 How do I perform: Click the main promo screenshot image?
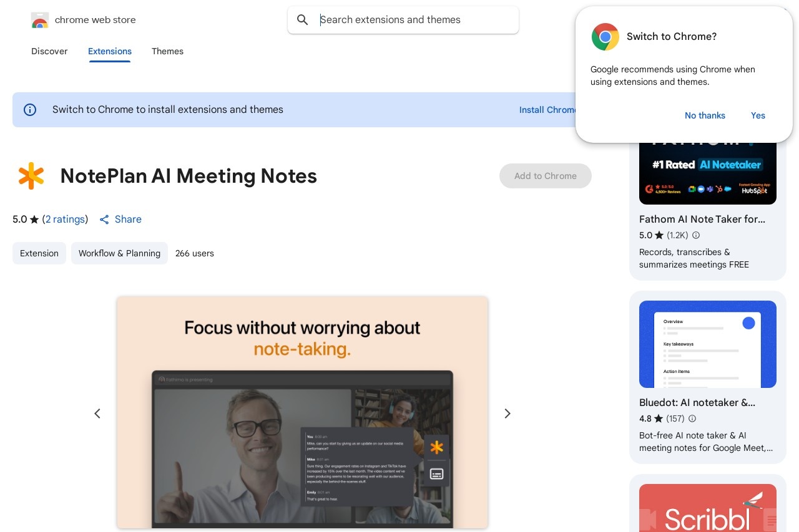302,412
